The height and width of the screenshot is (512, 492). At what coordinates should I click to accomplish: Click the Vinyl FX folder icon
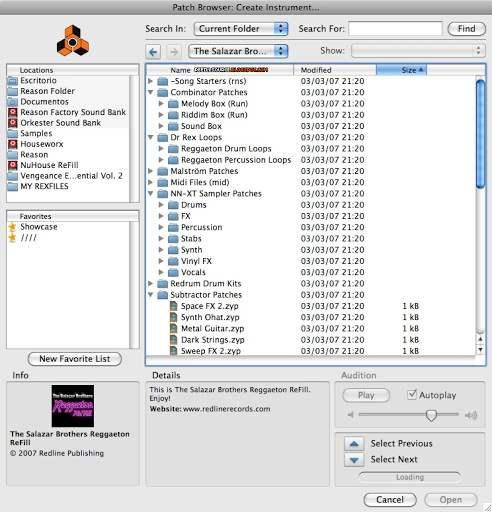[173, 261]
